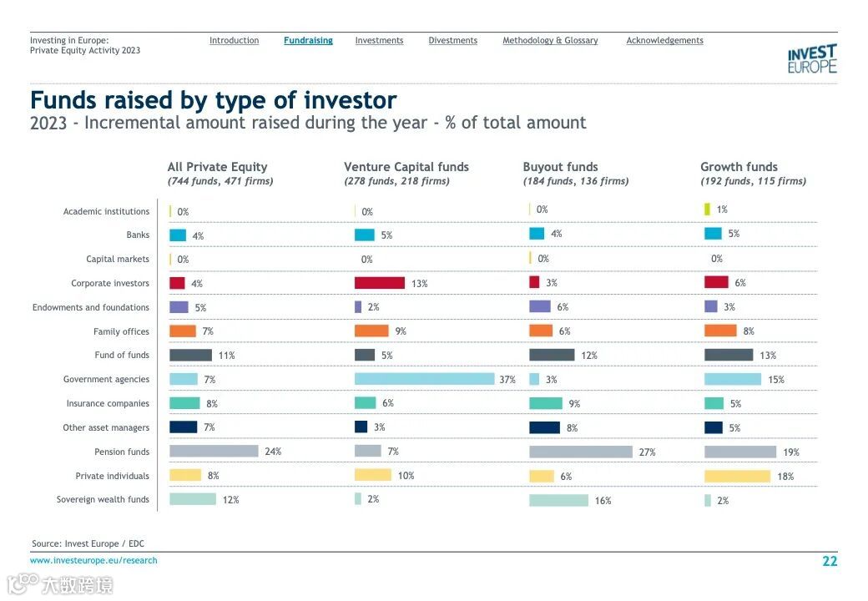
Task: Select the Fundraising navigation tab
Action: (308, 40)
